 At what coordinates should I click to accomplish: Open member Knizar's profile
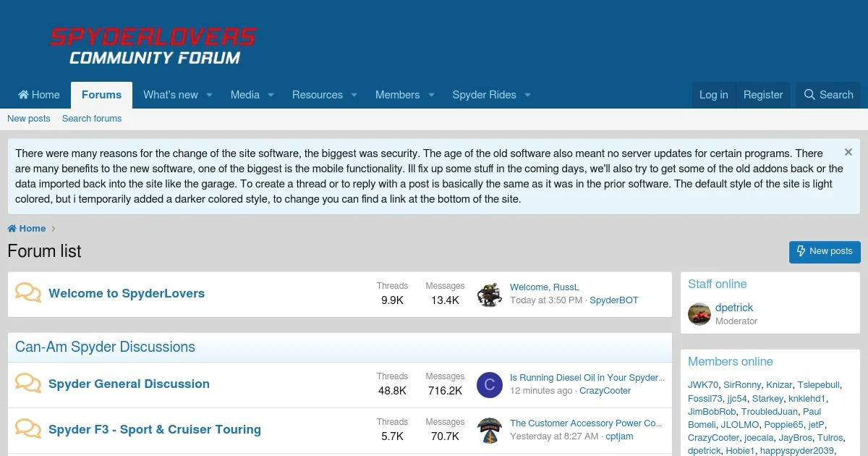pos(779,385)
